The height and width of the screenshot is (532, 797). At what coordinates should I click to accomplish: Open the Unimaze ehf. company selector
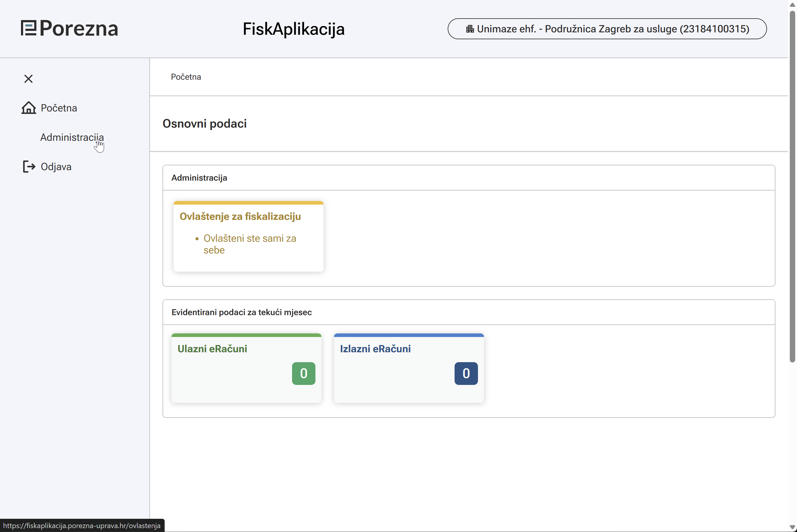pyautogui.click(x=607, y=29)
